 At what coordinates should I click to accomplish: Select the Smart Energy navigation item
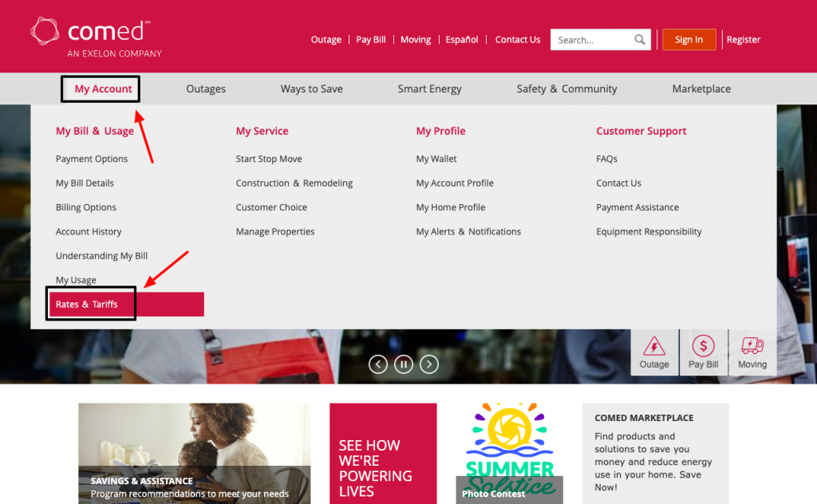429,89
